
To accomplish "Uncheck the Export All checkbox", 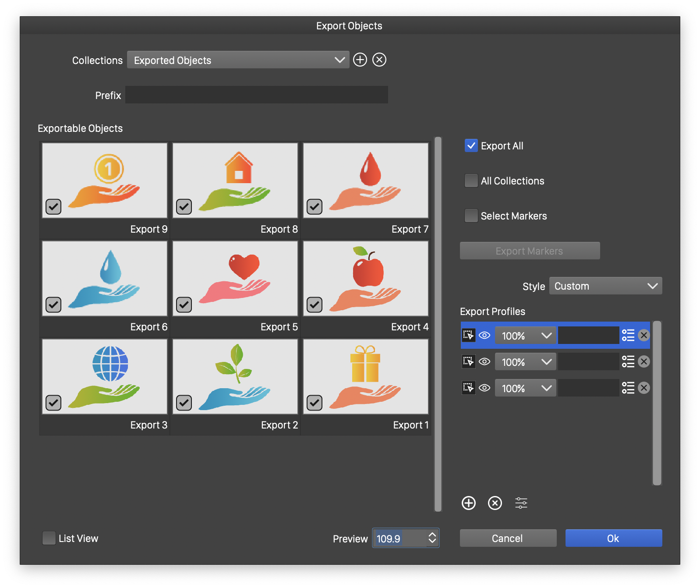I will (x=471, y=146).
